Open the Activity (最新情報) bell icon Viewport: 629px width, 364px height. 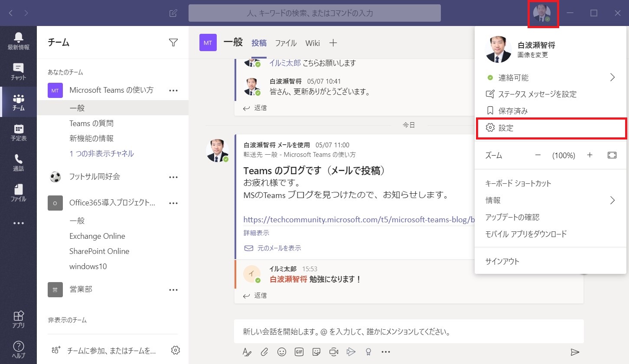(18, 41)
